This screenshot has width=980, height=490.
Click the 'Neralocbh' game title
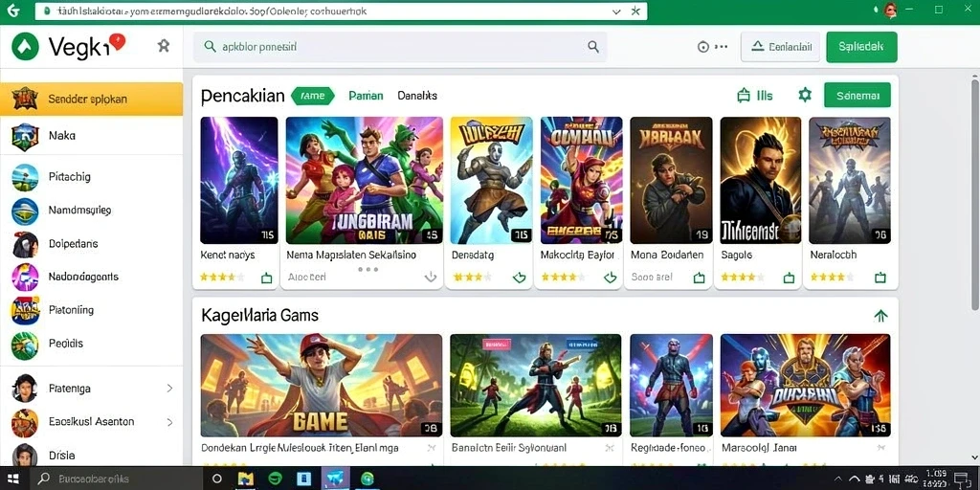coord(834,255)
